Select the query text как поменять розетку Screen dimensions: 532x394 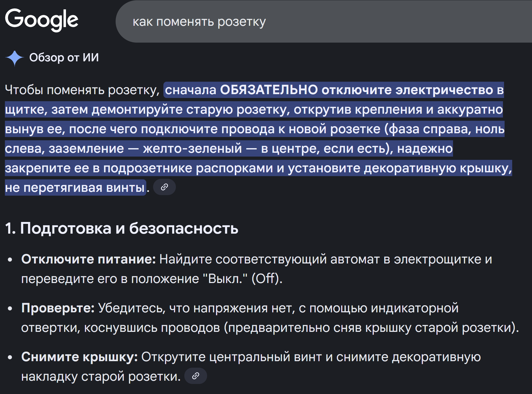click(199, 22)
